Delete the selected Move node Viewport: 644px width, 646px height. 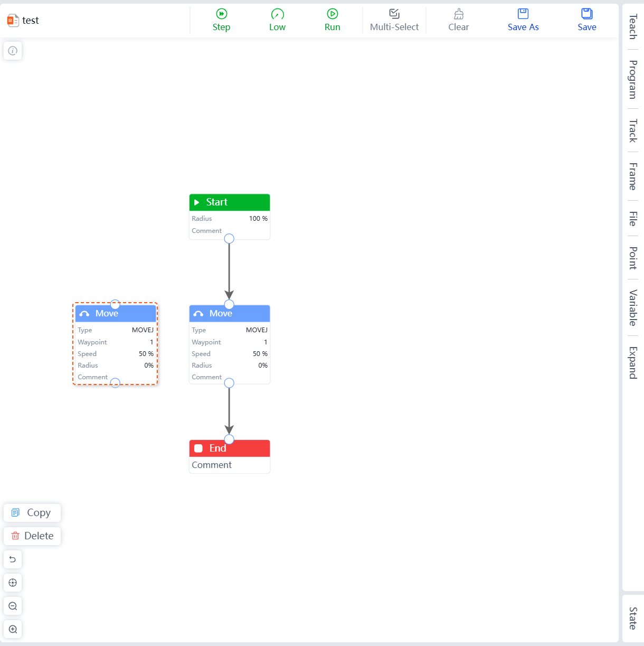tap(32, 536)
